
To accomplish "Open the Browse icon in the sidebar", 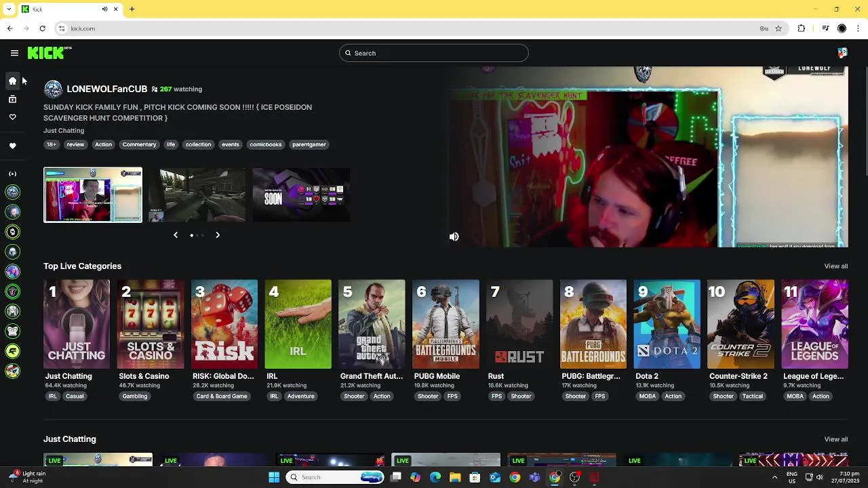I will pos(12,100).
